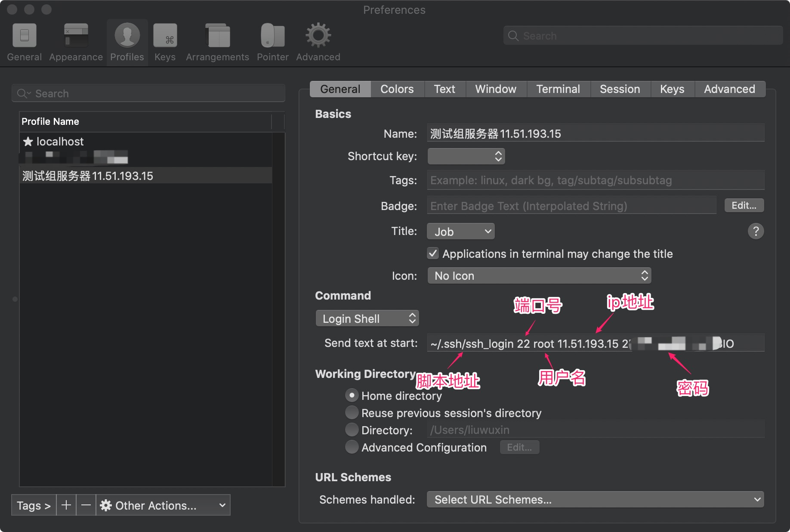
Task: Toggle 'Applications in terminal may change the title'
Action: click(x=433, y=254)
